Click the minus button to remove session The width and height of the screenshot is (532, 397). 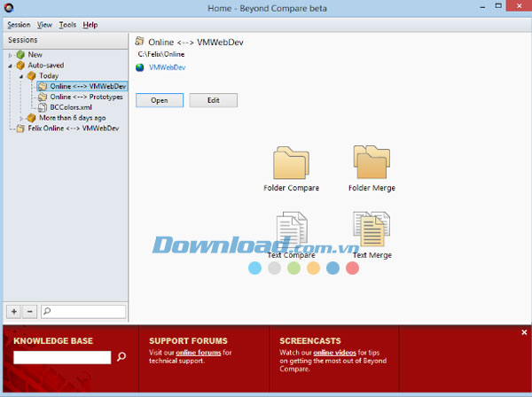(x=30, y=311)
